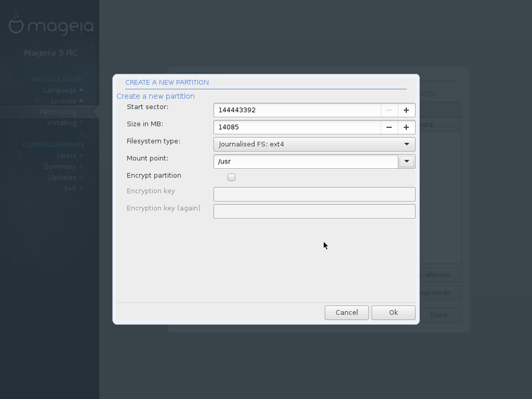Cancel the new partition dialog
Viewport: 532px width, 399px height.
(x=346, y=313)
